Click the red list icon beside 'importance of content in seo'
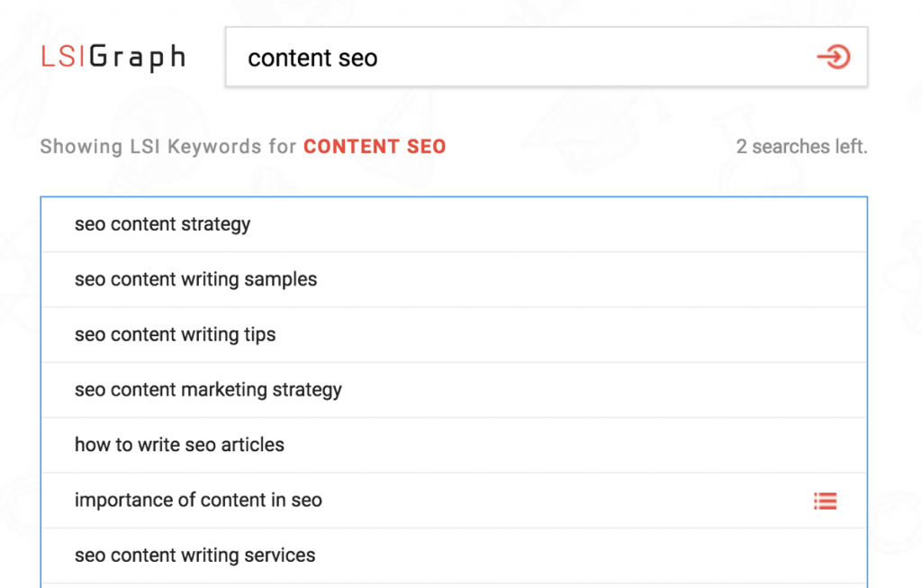 (x=825, y=501)
